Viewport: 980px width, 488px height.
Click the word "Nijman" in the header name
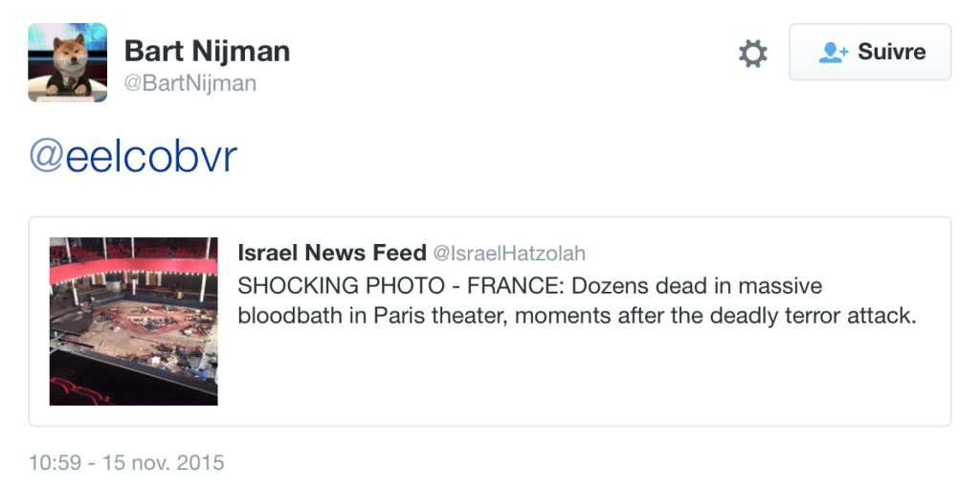[242, 50]
